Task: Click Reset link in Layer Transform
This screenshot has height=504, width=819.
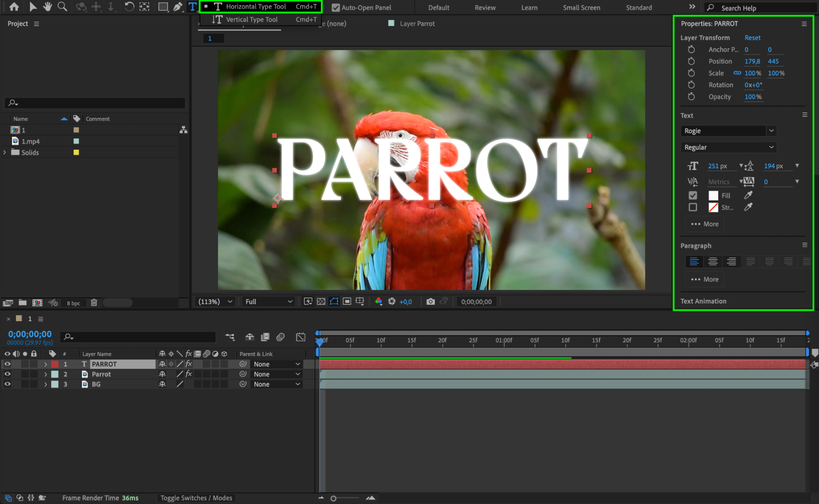Action: [x=752, y=38]
